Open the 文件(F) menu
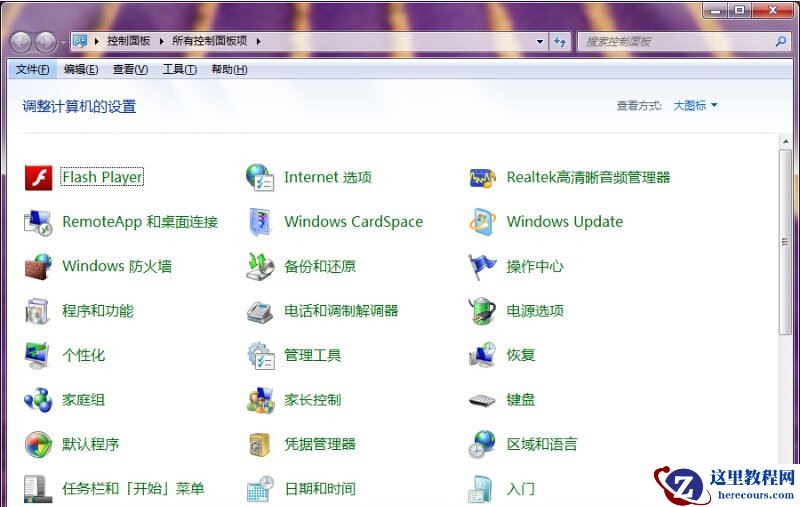Screen dimensions: 800x507 coord(32,69)
